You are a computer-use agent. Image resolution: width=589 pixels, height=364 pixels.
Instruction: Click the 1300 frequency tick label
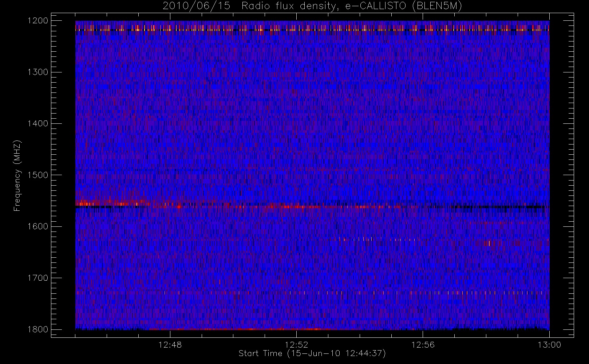(38, 72)
